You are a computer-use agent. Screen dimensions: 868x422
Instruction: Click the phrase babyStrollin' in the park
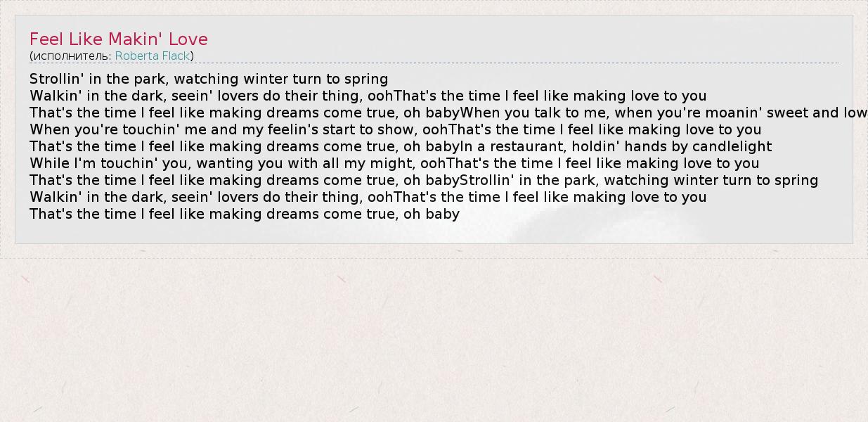[512, 180]
